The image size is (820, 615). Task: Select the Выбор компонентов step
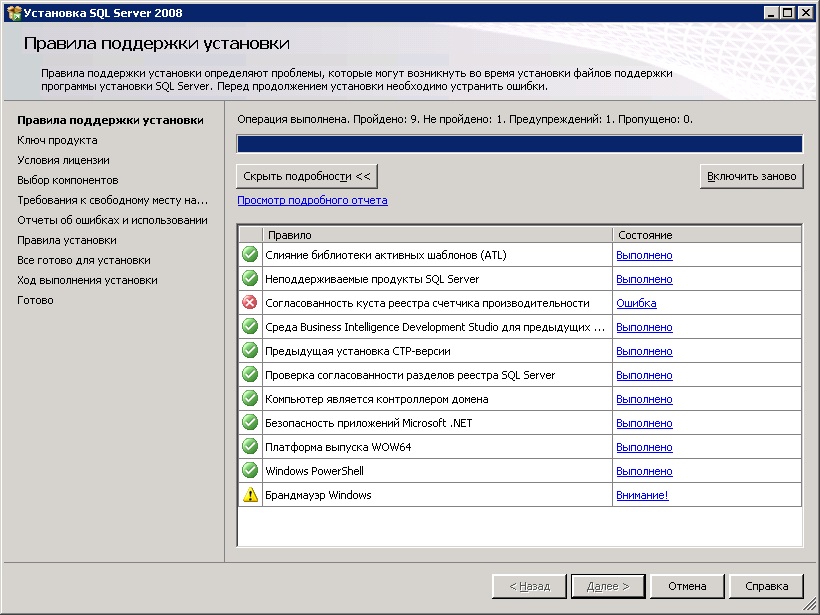67,180
